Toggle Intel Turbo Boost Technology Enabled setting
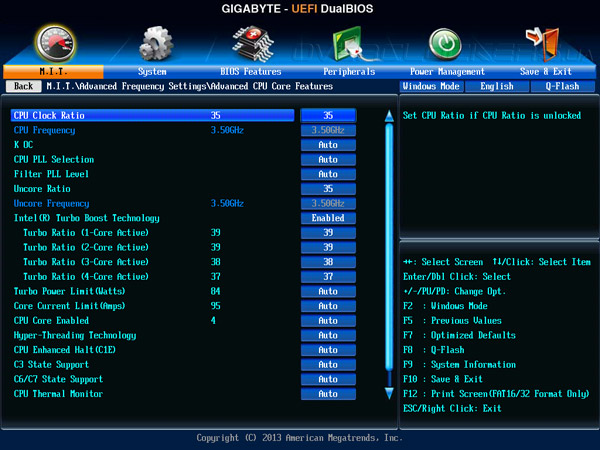600x450 pixels. point(328,218)
